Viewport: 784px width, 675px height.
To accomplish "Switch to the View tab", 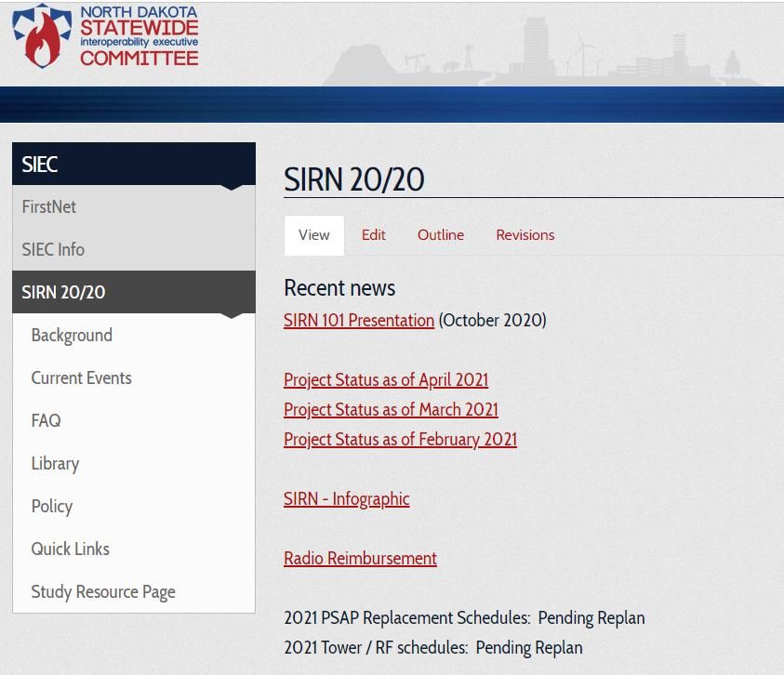I will 314,235.
